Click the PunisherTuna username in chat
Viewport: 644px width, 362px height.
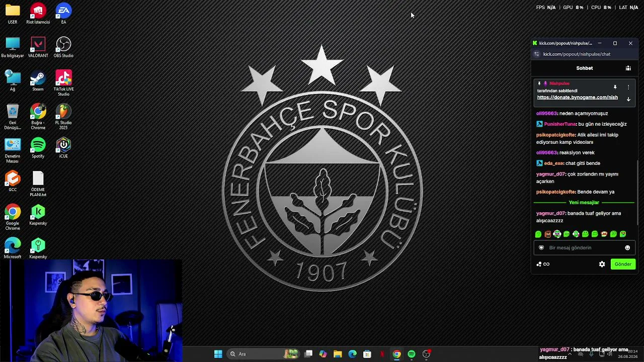point(560,124)
